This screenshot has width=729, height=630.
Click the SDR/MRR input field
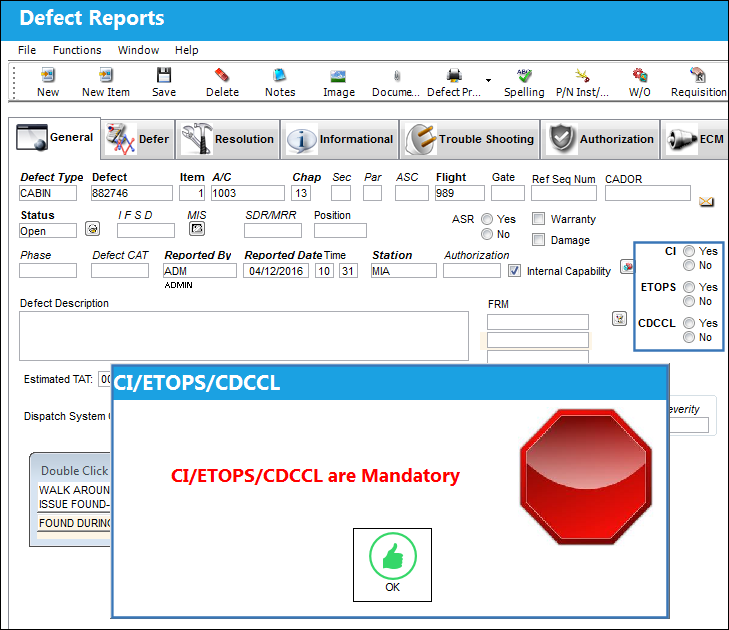pos(273,231)
